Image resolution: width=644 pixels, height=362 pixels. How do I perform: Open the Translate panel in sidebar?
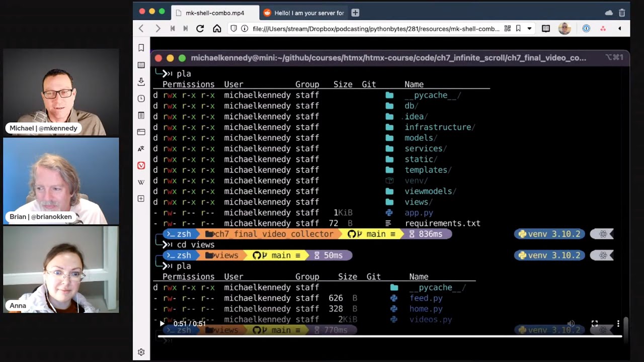141,149
